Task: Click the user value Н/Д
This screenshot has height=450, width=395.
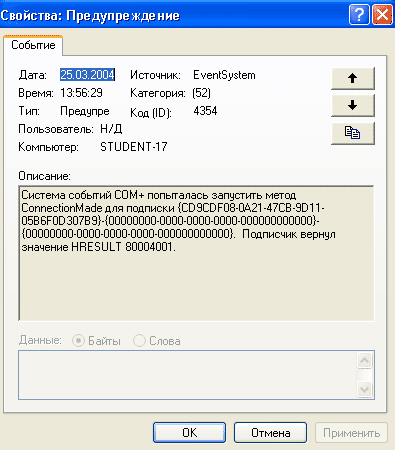Action: tap(111, 129)
